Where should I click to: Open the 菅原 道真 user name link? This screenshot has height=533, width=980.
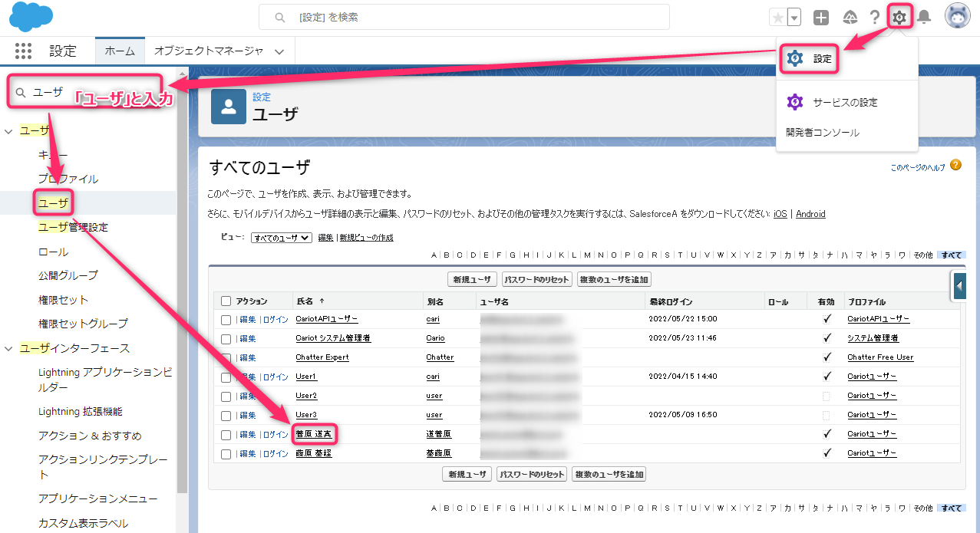coord(314,434)
